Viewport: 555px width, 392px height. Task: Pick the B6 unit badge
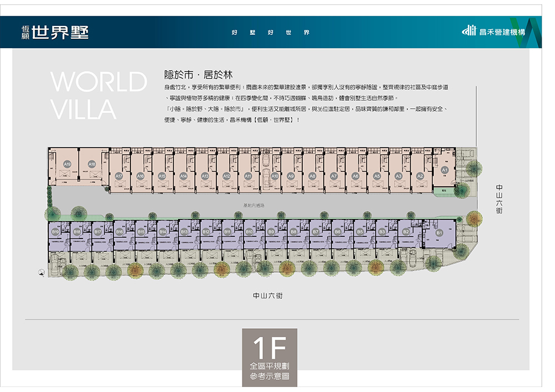pos(337,232)
